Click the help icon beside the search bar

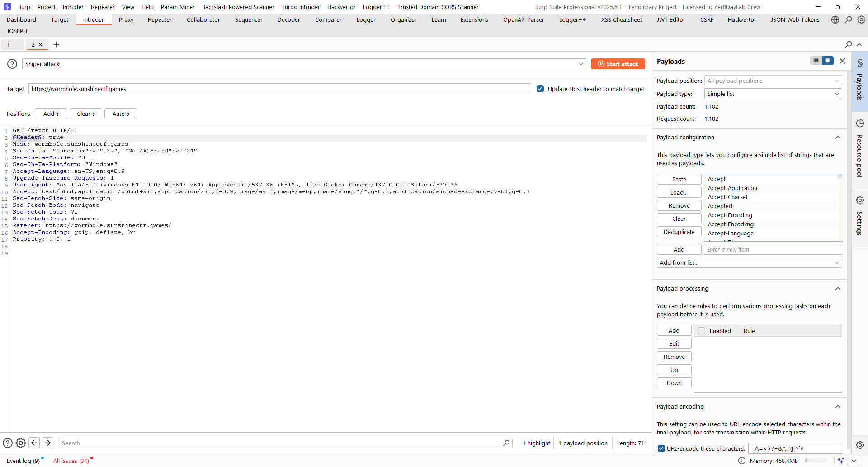coord(8,443)
